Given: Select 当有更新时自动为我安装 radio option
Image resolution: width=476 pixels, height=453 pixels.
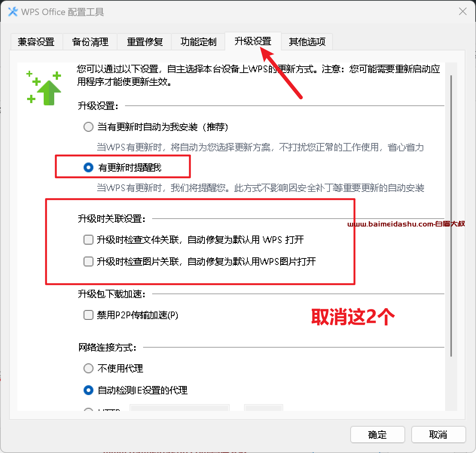Looking at the screenshot, I should 88,127.
